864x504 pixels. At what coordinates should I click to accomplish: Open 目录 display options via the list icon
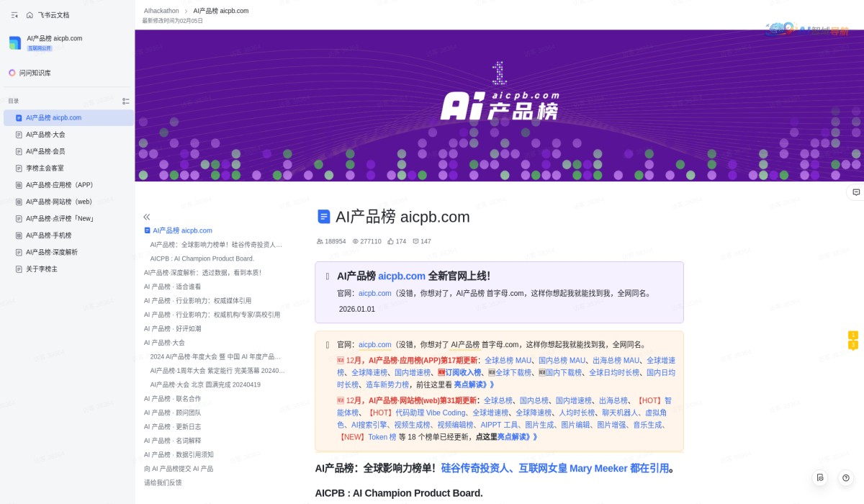[x=126, y=101]
